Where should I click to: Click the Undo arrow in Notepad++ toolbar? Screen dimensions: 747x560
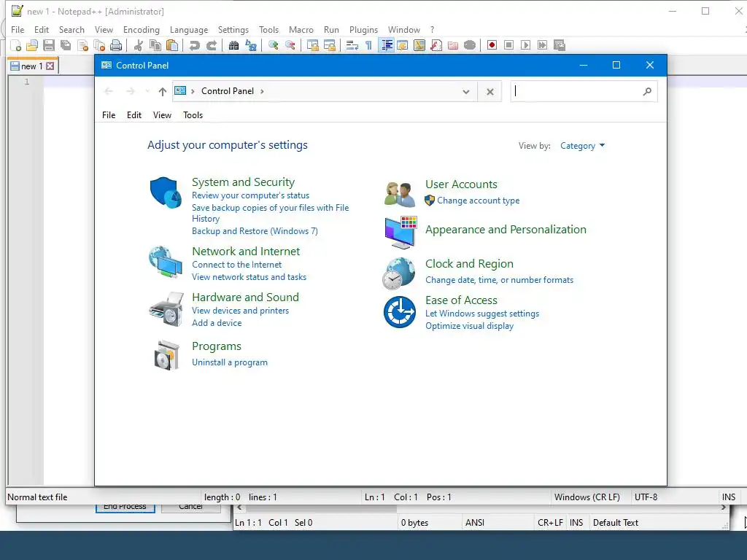(x=194, y=45)
